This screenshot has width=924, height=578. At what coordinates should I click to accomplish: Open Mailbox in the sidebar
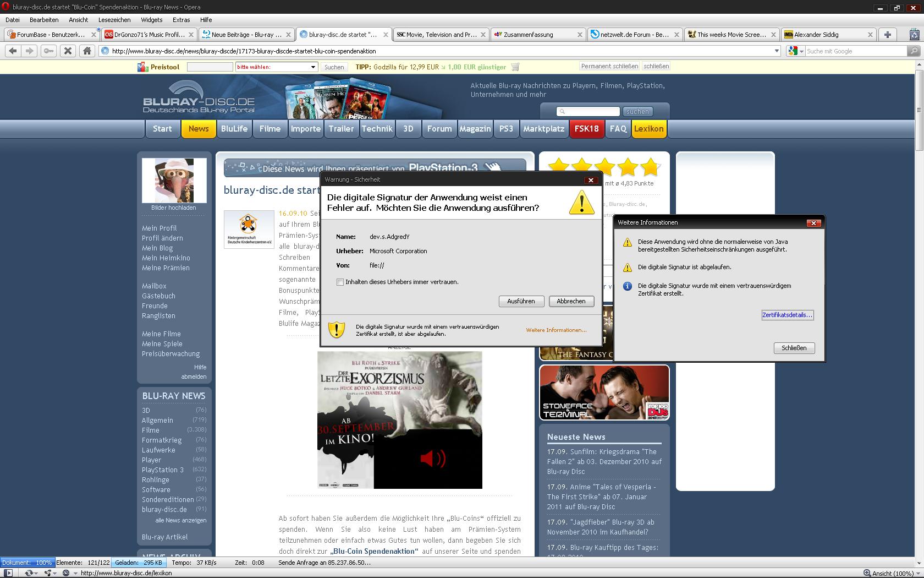(x=154, y=286)
